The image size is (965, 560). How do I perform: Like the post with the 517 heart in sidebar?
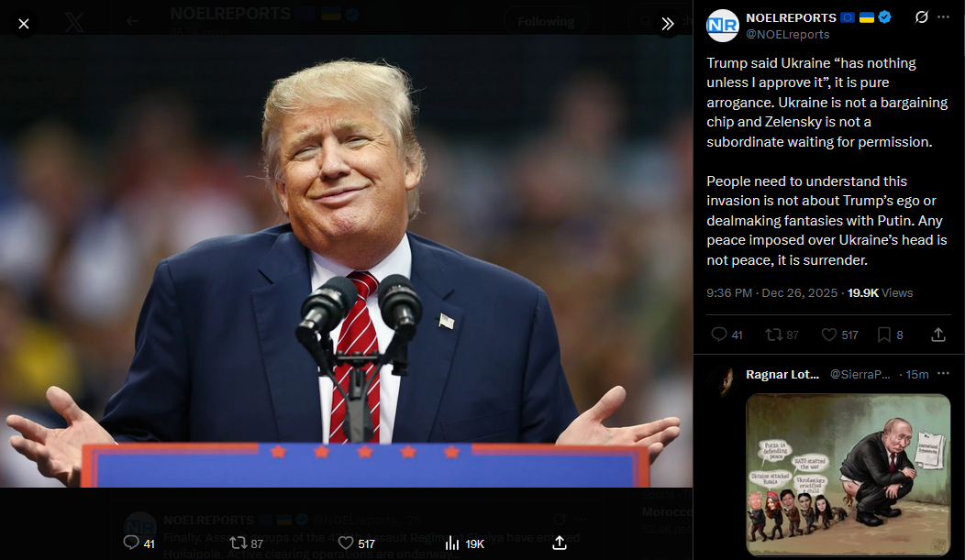829,335
